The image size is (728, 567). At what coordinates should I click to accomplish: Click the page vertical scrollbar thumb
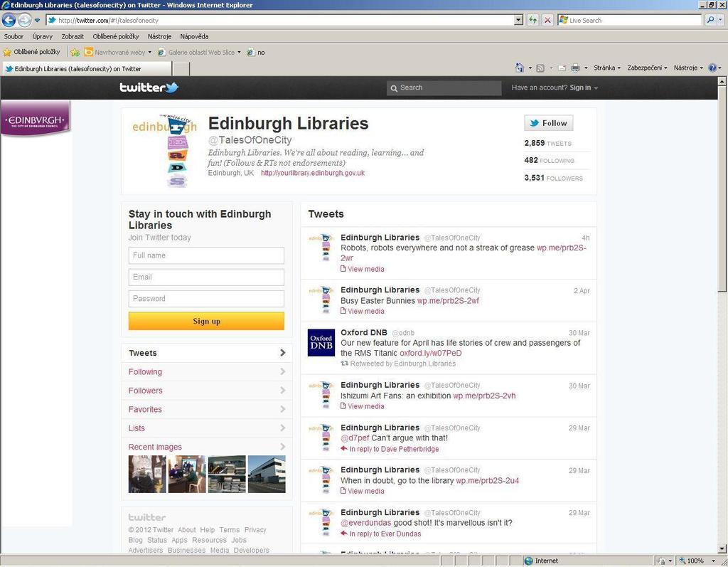tap(722, 190)
